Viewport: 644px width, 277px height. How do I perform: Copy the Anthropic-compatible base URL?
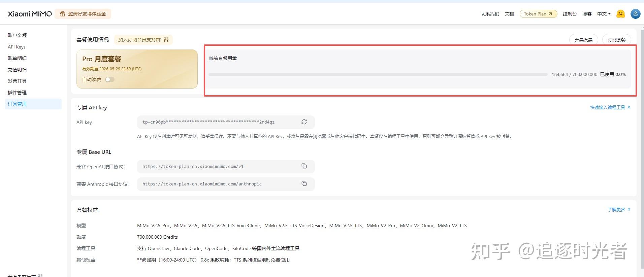click(x=304, y=184)
